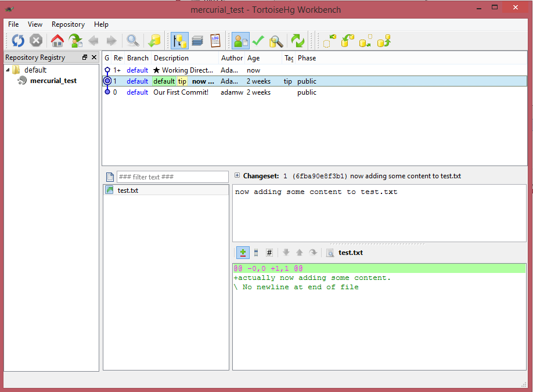This screenshot has height=392, width=533.
Task: Click the next diff down arrow
Action: 286,253
